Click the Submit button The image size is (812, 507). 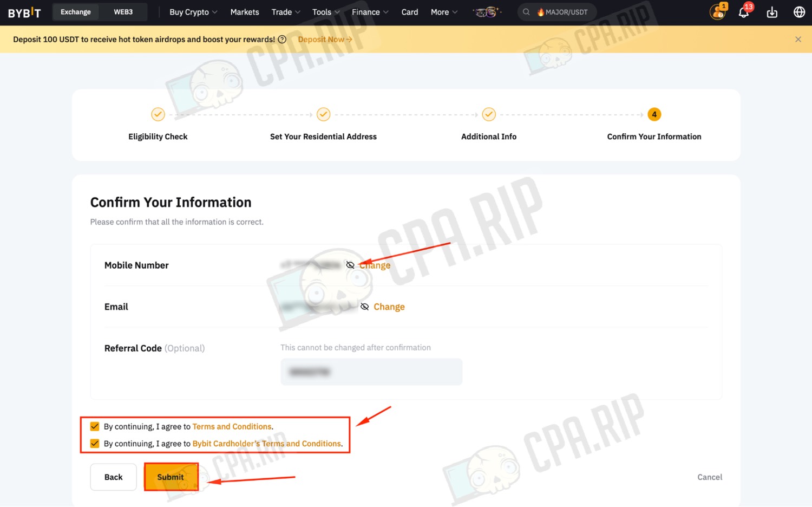click(171, 477)
